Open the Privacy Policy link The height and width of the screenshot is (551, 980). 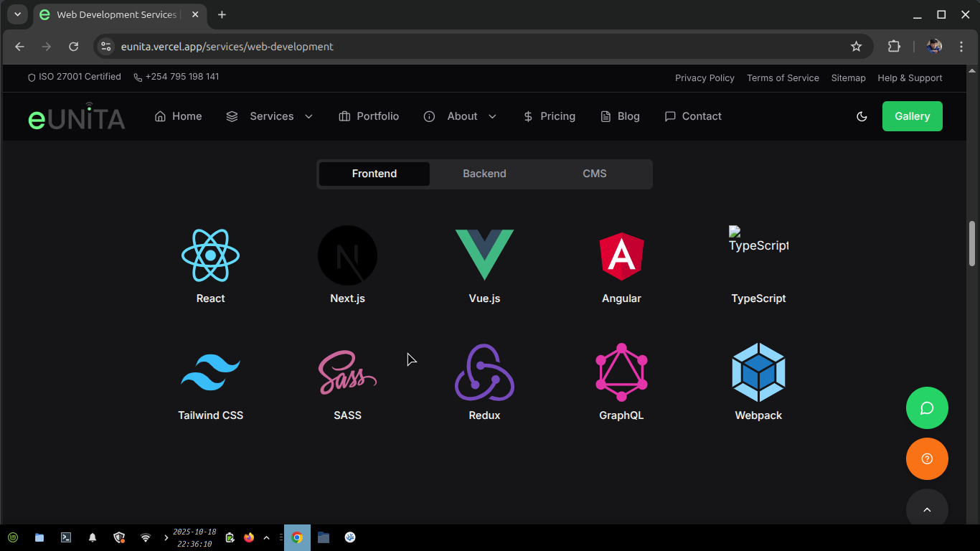pyautogui.click(x=704, y=77)
